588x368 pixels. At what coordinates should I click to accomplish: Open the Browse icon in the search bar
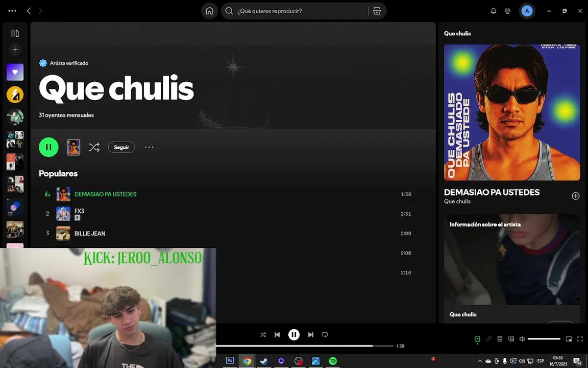click(x=377, y=11)
